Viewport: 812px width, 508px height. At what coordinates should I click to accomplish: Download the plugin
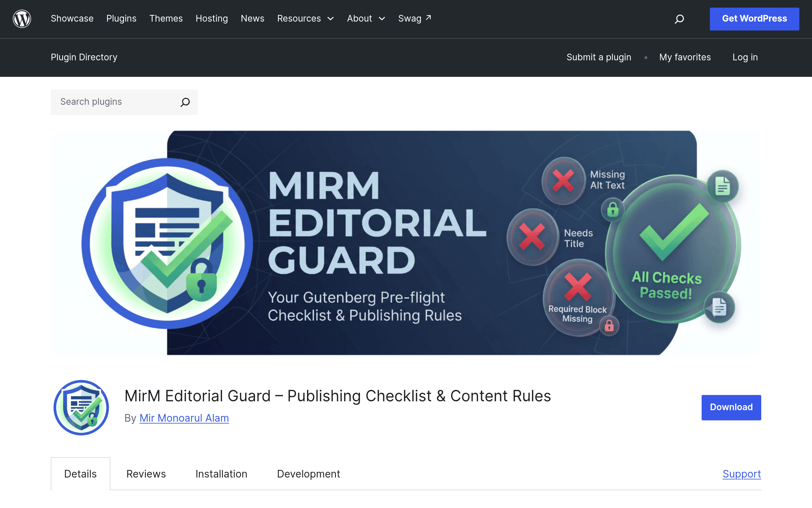pos(731,408)
